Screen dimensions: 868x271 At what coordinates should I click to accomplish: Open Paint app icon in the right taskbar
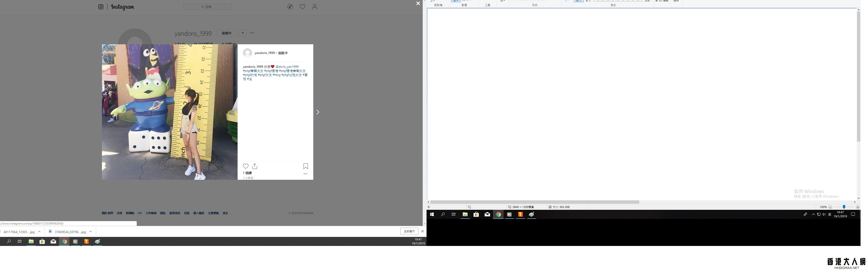pos(531,215)
